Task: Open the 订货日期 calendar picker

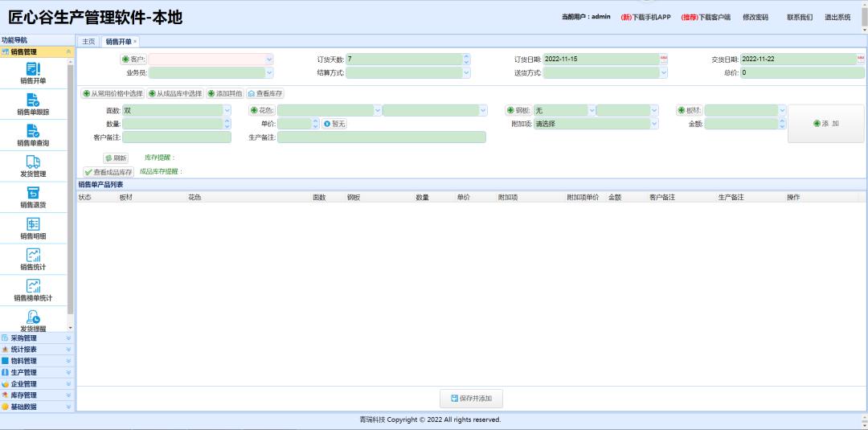Action: (664, 59)
